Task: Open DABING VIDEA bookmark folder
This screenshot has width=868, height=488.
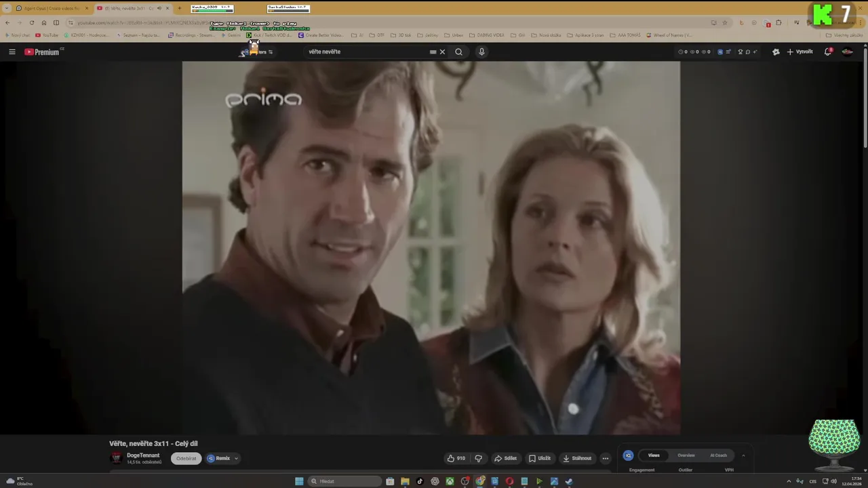Action: pos(488,35)
